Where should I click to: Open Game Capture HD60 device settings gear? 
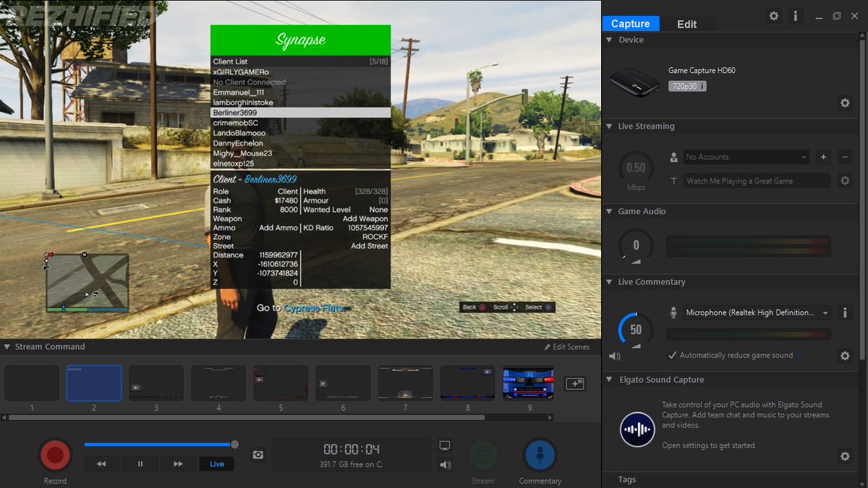tap(845, 103)
